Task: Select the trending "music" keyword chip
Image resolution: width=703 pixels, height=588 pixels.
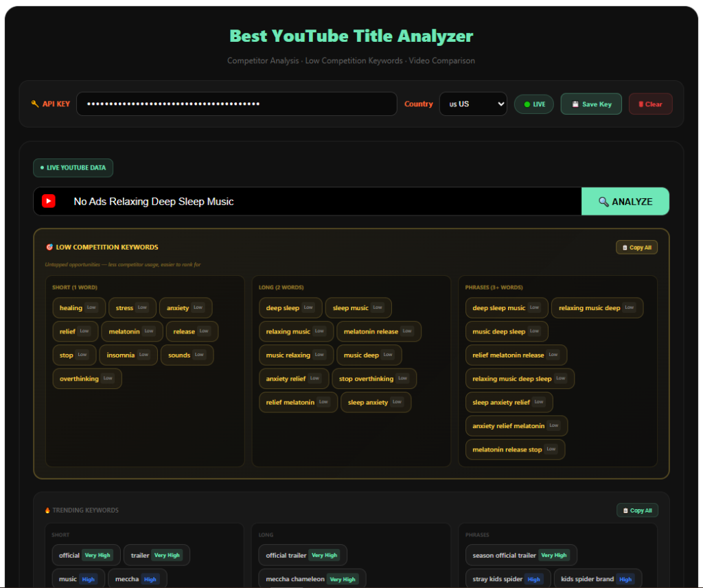Action: tap(78, 579)
